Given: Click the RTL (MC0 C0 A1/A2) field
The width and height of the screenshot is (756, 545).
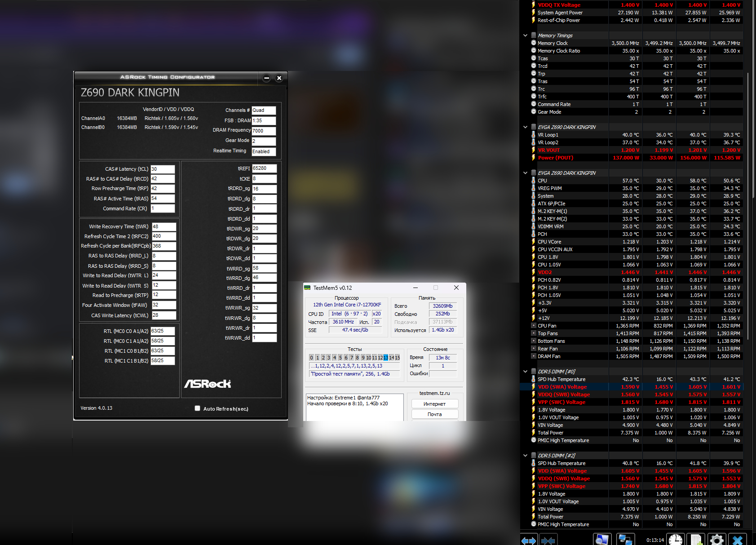Looking at the screenshot, I should pos(163,331).
